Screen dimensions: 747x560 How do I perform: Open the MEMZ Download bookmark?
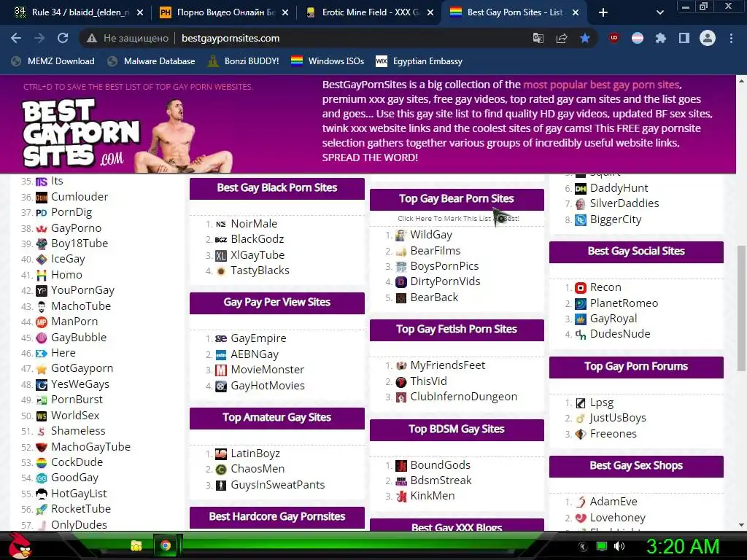click(53, 61)
